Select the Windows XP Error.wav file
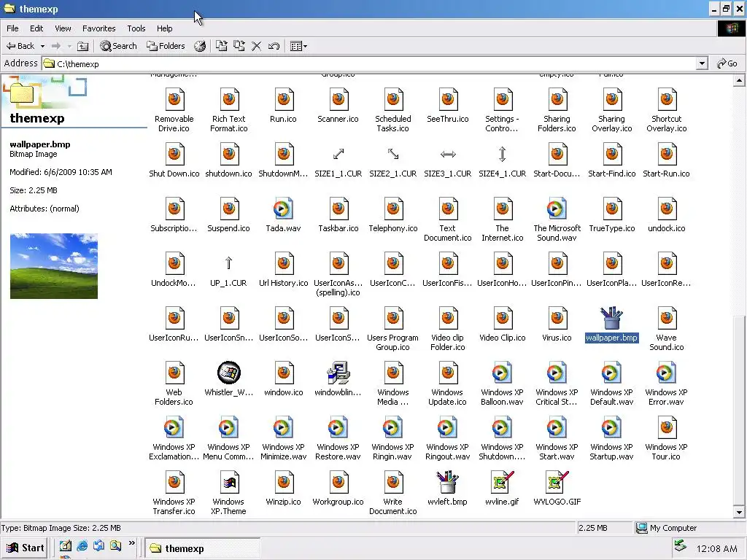 pos(667,384)
